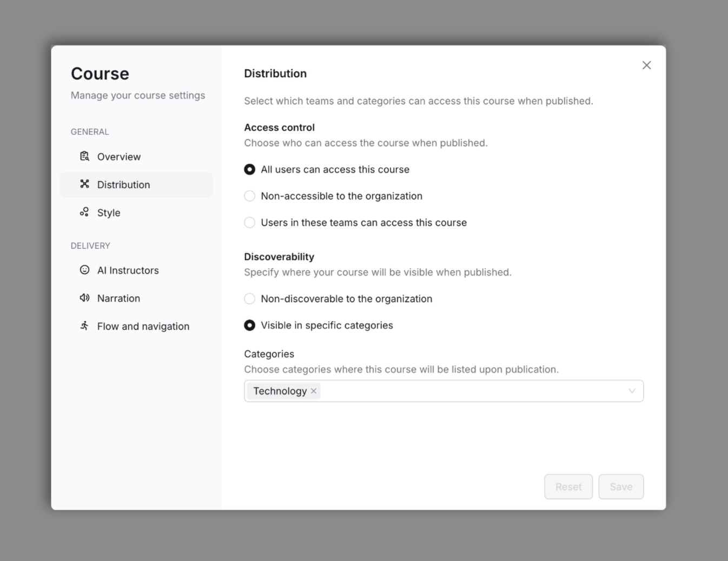Click the Save button

620,486
